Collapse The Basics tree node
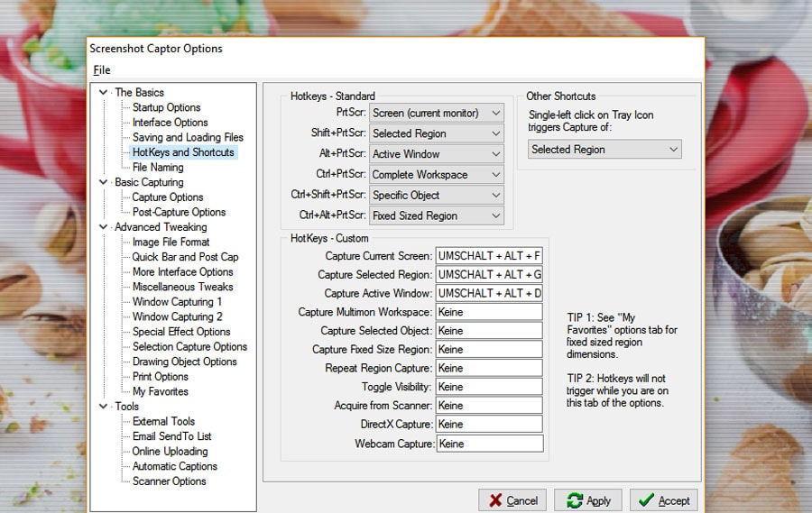This screenshot has width=812, height=513. click(103, 92)
